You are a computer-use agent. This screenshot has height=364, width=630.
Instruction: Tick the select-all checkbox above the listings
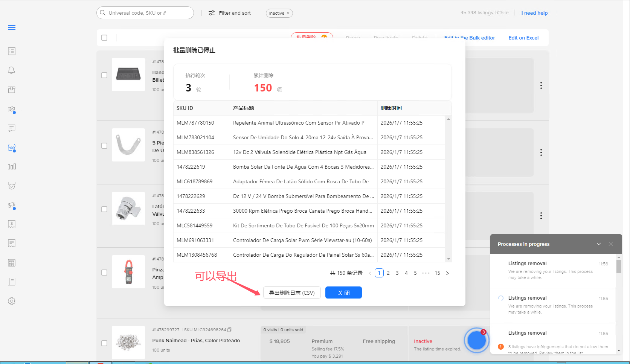tap(104, 38)
